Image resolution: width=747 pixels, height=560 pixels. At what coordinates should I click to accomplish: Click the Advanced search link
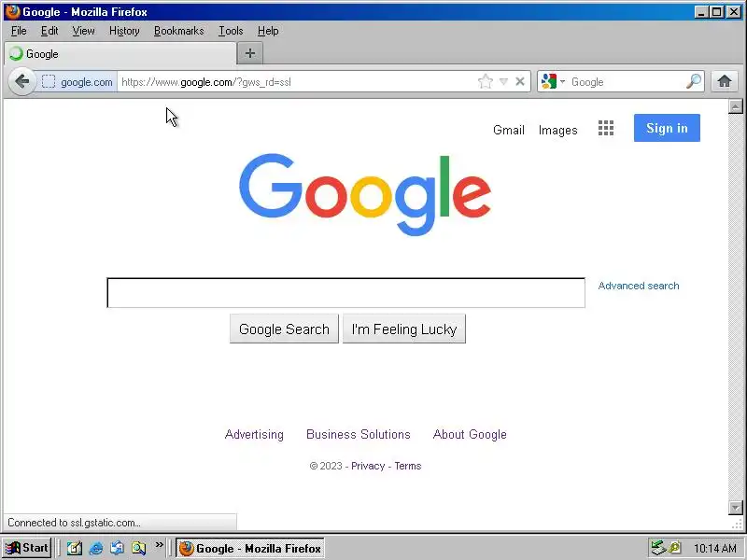point(639,286)
